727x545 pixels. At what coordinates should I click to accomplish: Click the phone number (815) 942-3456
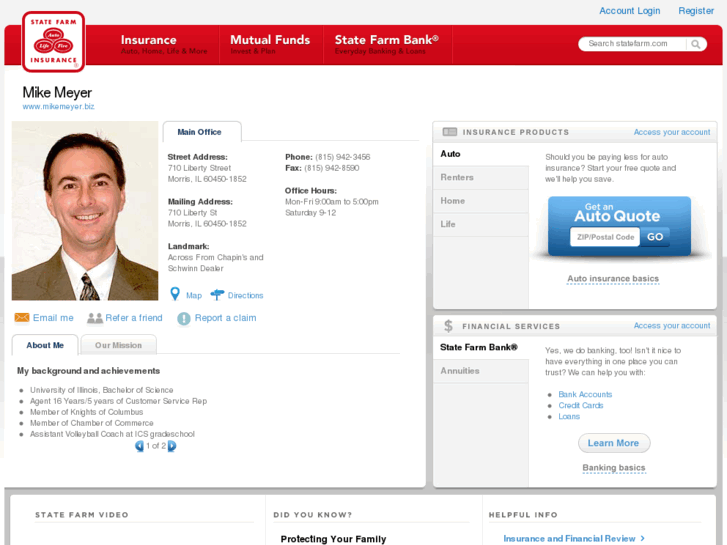pos(343,157)
